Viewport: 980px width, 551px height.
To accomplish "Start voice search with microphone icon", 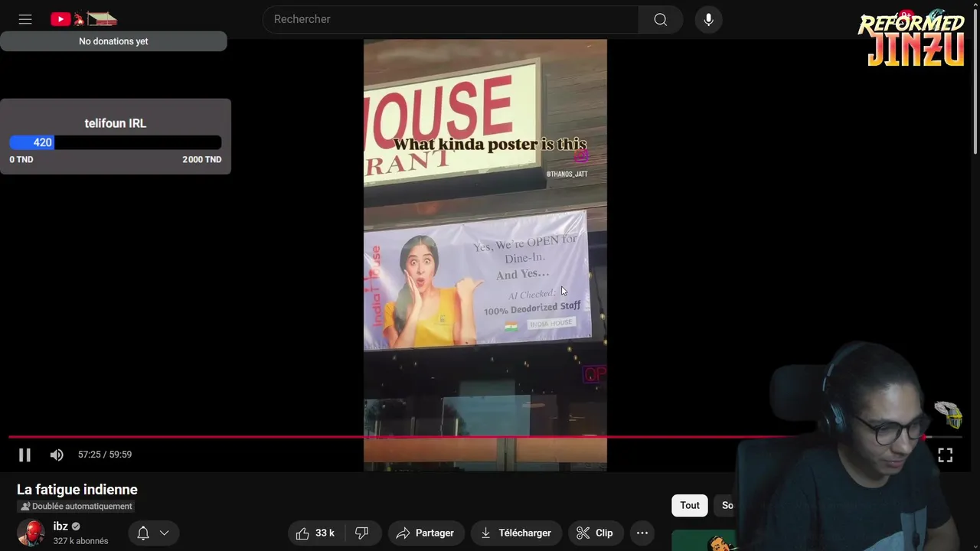I will [x=709, y=19].
